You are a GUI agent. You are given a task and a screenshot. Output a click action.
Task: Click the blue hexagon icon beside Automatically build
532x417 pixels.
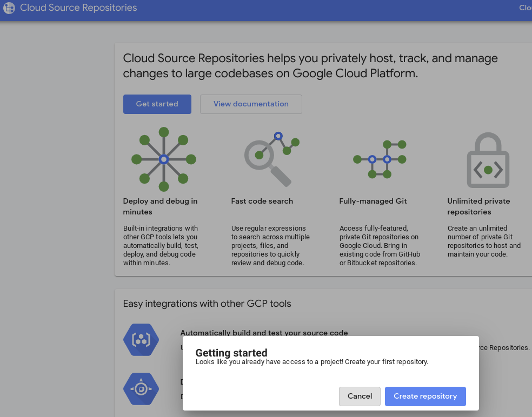(141, 340)
